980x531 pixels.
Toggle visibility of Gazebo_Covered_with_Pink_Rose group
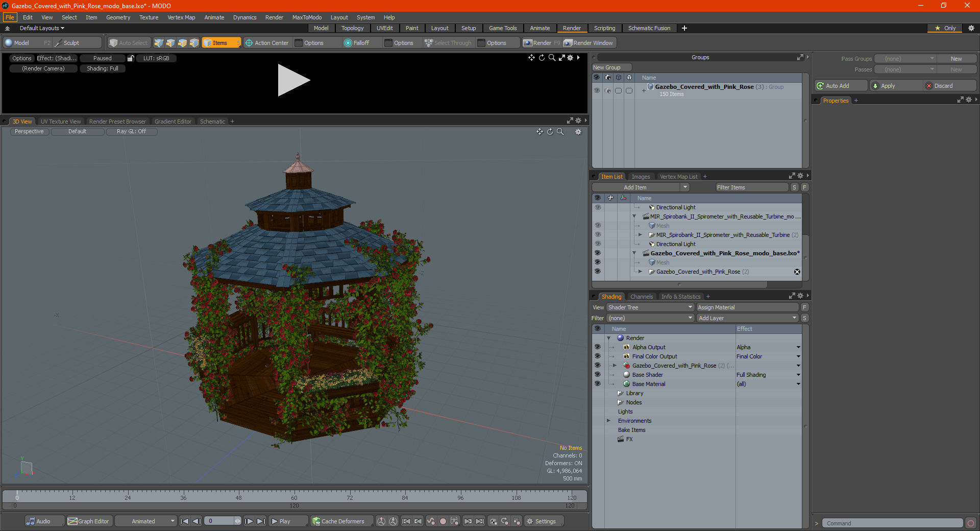(x=597, y=90)
